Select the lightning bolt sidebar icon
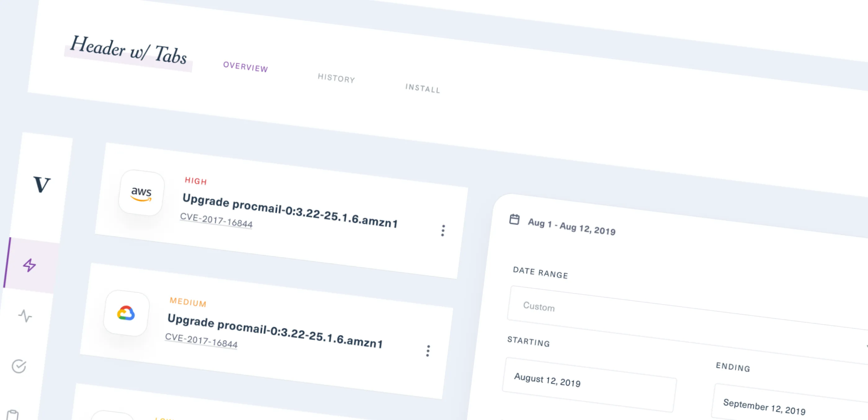This screenshot has width=868, height=420. (29, 265)
